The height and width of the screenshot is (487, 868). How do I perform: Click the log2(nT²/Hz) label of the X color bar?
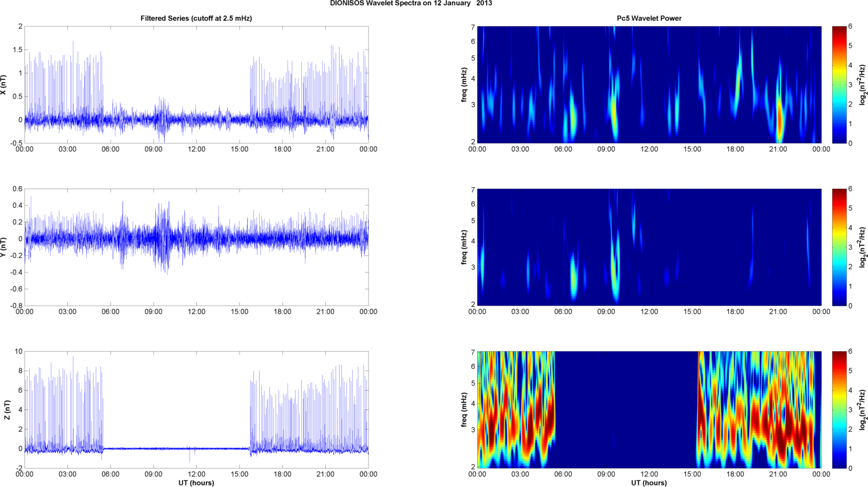coord(863,84)
